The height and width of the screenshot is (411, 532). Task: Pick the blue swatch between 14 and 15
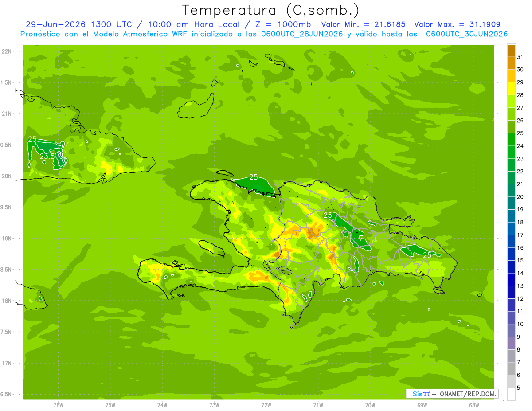point(511,267)
